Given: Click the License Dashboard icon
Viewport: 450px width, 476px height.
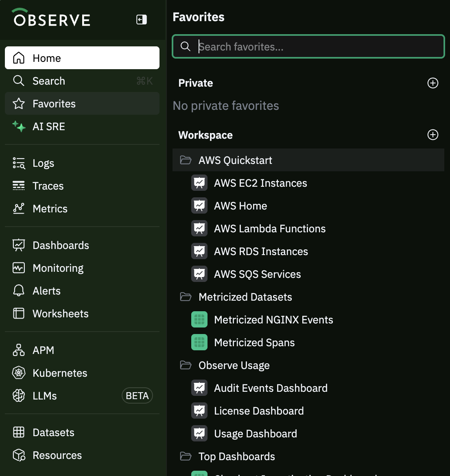Looking at the screenshot, I should [x=199, y=410].
